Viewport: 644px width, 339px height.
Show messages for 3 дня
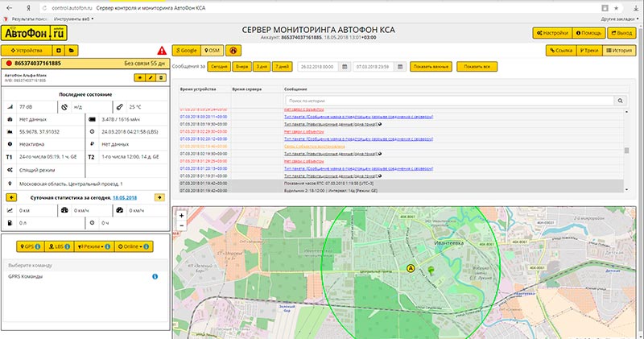click(262, 67)
